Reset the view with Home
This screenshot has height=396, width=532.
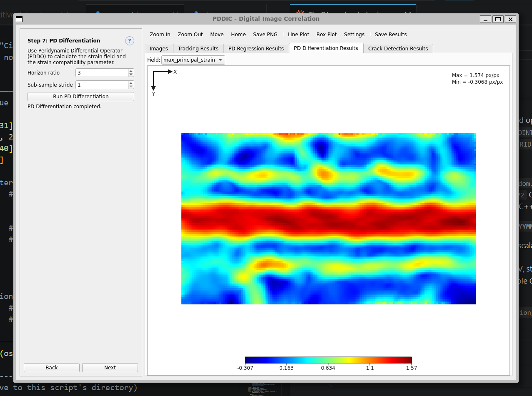point(238,35)
